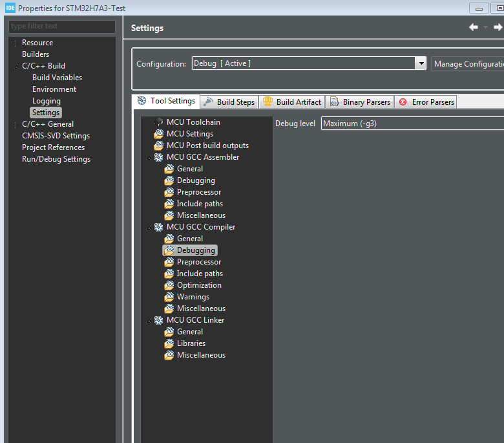This screenshot has height=443, width=504.
Task: Click the Compiler Debugging option icon
Action: [x=169, y=250]
